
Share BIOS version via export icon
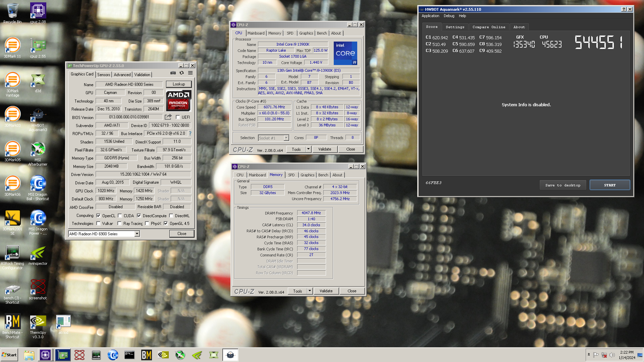pyautogui.click(x=168, y=117)
